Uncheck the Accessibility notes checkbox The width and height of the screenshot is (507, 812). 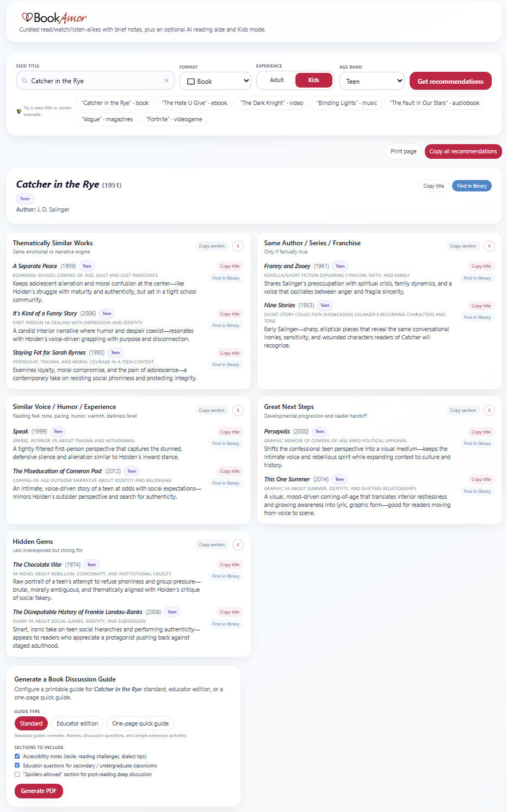click(17, 756)
